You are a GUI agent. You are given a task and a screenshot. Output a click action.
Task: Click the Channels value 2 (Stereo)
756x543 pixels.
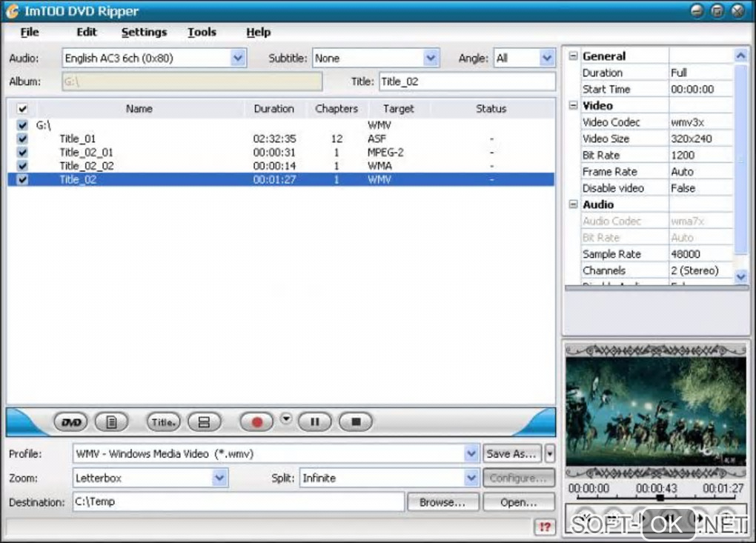pyautogui.click(x=694, y=270)
